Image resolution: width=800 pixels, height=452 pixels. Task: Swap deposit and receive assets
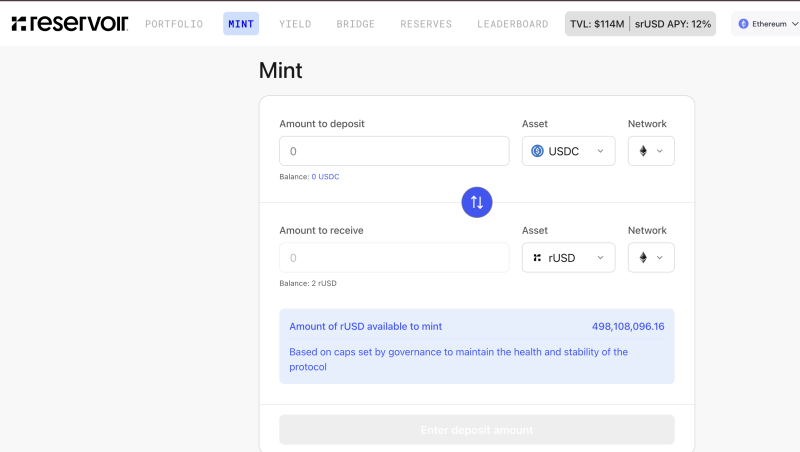pyautogui.click(x=477, y=202)
